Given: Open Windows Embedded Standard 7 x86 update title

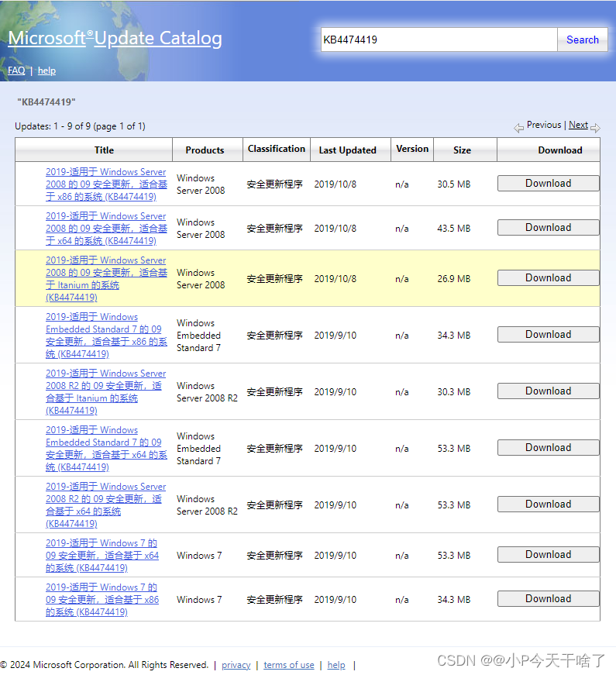Looking at the screenshot, I should [106, 335].
